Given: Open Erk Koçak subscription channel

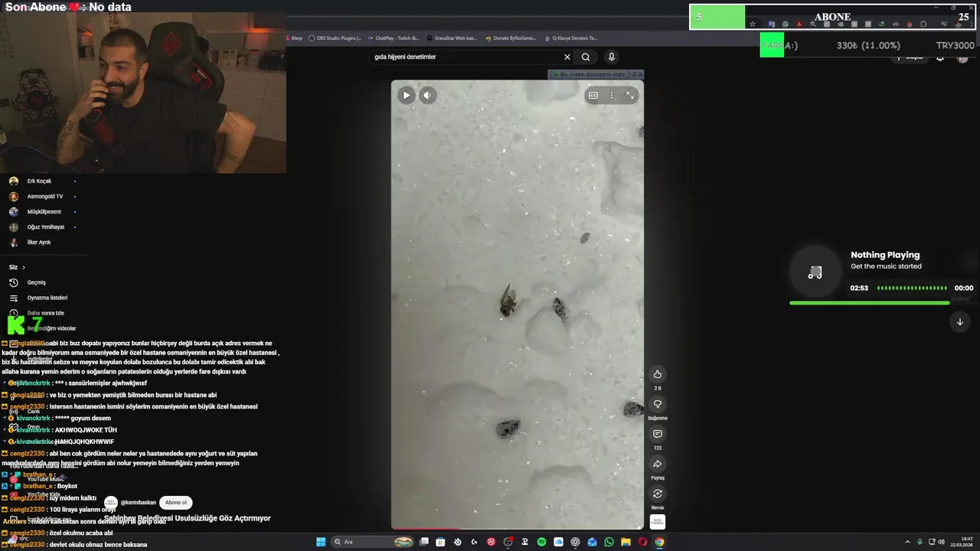Looking at the screenshot, I should click(x=40, y=181).
